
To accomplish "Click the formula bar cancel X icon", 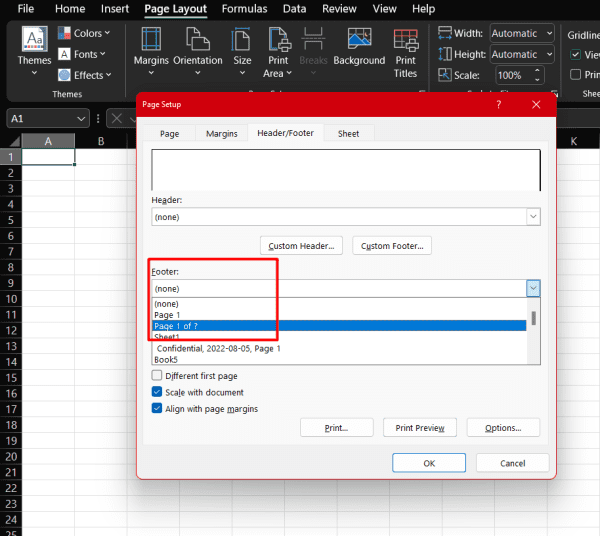I will coord(117,118).
